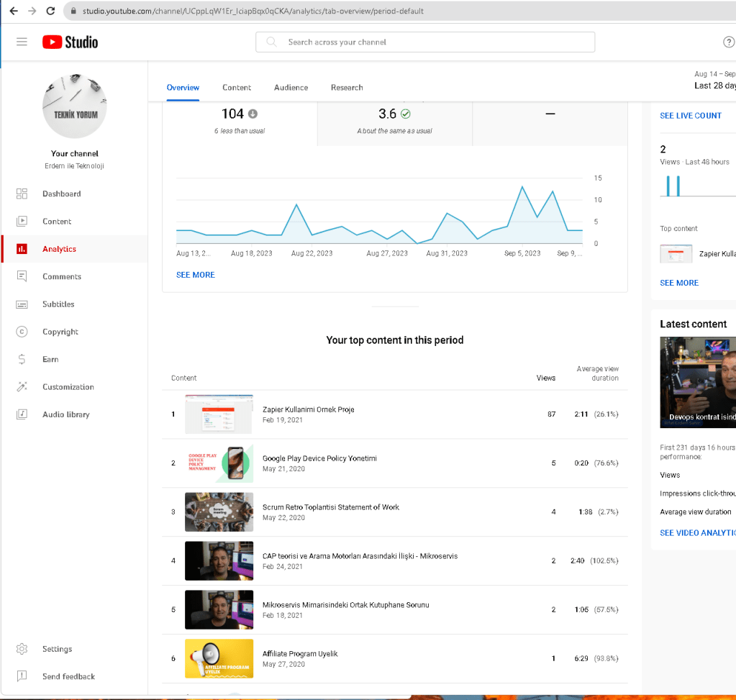Viewport: 736px width, 700px height.
Task: Click CAP teorisi ve Arama Motorları title
Action: (x=360, y=556)
